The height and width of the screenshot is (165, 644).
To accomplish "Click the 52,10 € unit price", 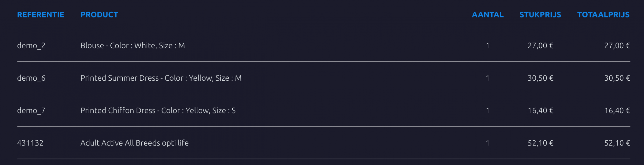I will point(540,143).
